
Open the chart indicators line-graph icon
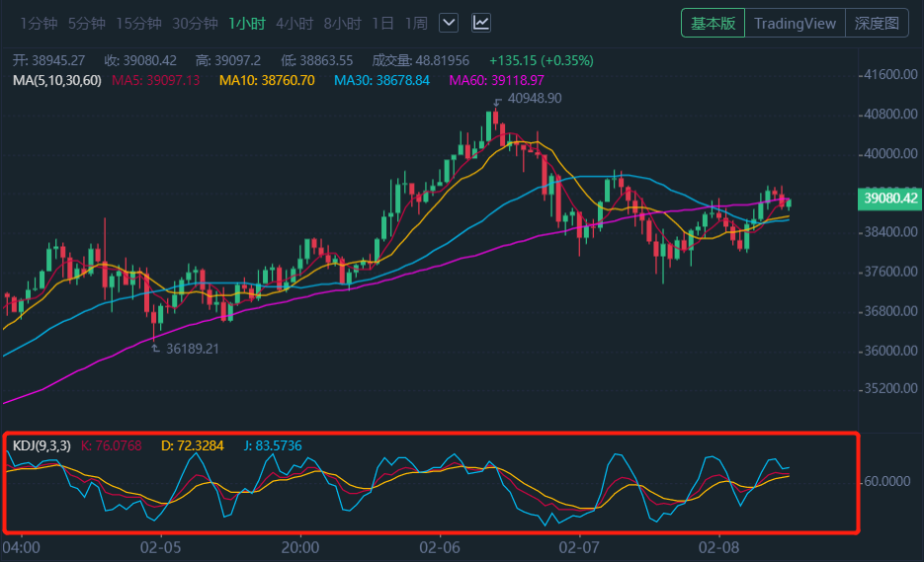point(481,23)
